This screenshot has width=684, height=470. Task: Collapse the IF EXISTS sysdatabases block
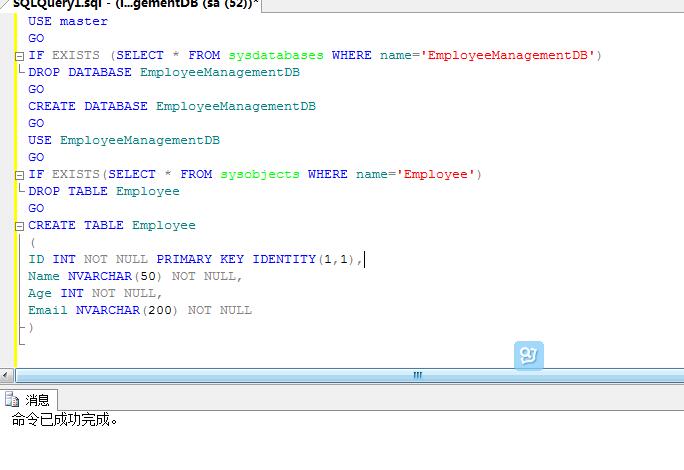19,56
